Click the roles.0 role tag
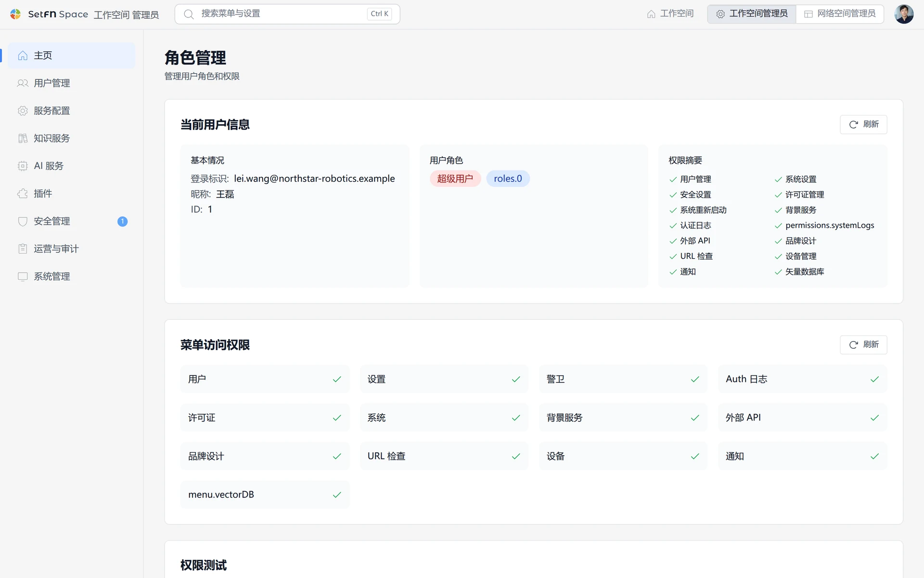This screenshot has height=578, width=924. coord(508,179)
